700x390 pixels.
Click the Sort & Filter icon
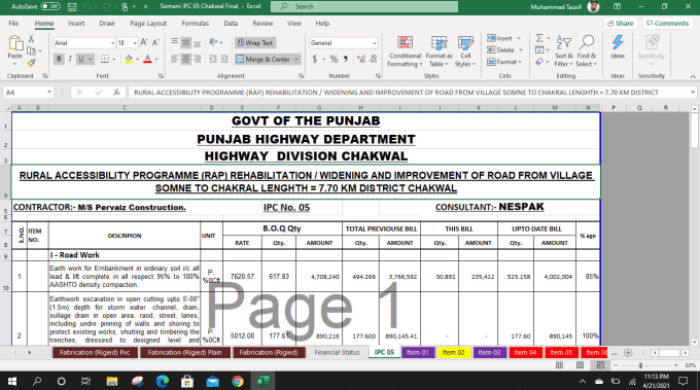pyautogui.click(x=563, y=43)
